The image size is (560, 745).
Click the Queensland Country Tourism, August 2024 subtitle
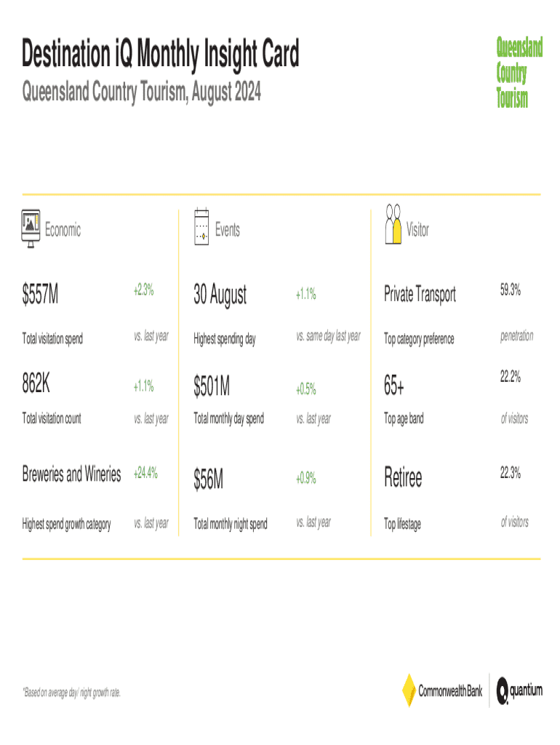tap(142, 93)
